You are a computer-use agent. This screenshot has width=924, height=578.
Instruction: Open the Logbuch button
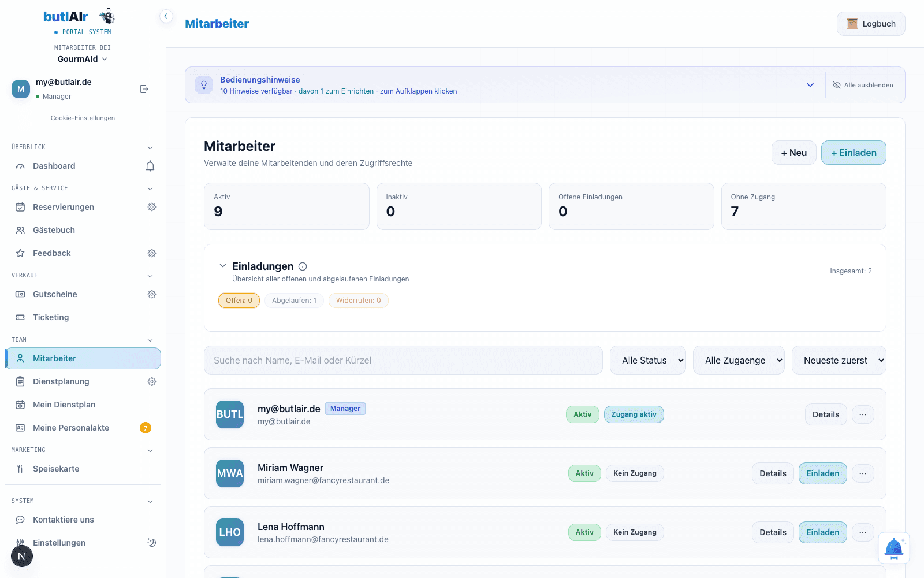[871, 24]
